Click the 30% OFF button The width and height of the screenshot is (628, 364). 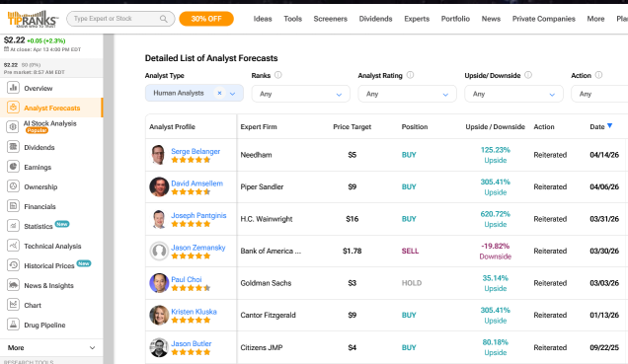[206, 19]
